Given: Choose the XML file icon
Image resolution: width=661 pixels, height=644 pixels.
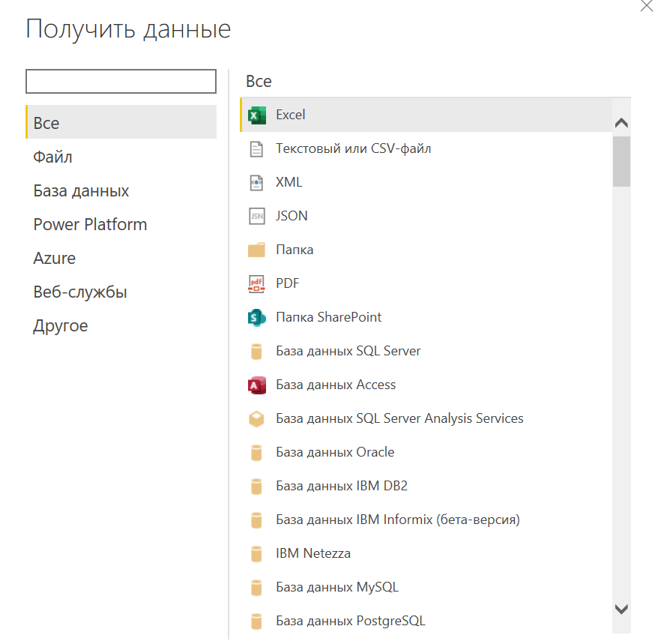Looking at the screenshot, I should pyautogui.click(x=256, y=183).
